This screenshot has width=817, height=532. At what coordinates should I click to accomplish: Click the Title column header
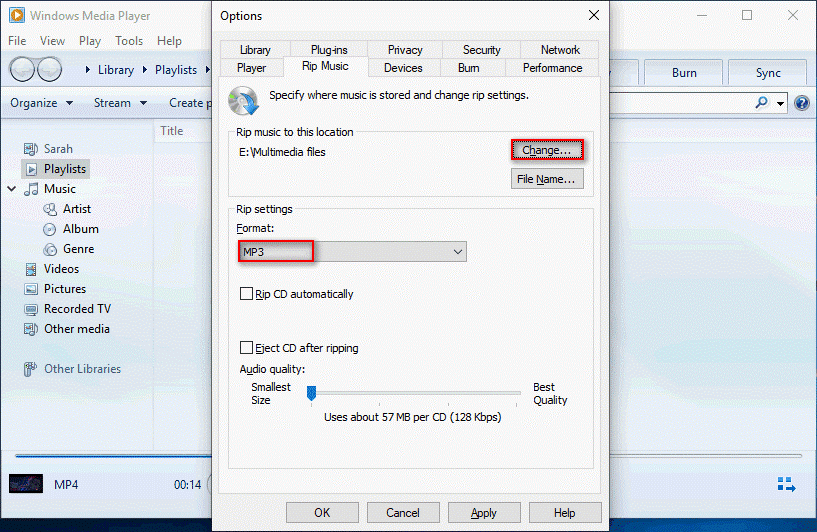pos(171,131)
